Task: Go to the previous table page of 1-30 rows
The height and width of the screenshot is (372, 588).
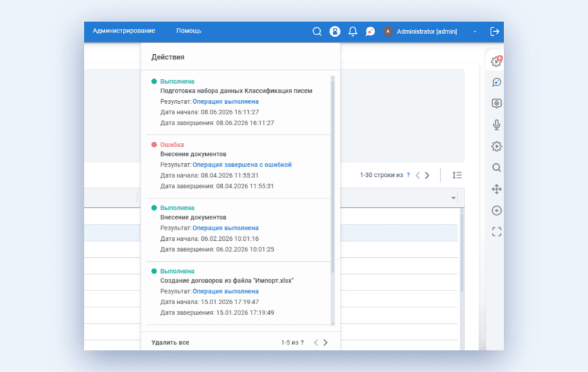Action: 417,176
